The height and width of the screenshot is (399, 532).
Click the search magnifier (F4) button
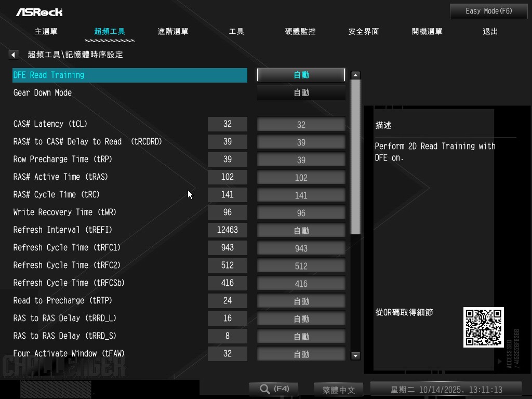(x=273, y=389)
